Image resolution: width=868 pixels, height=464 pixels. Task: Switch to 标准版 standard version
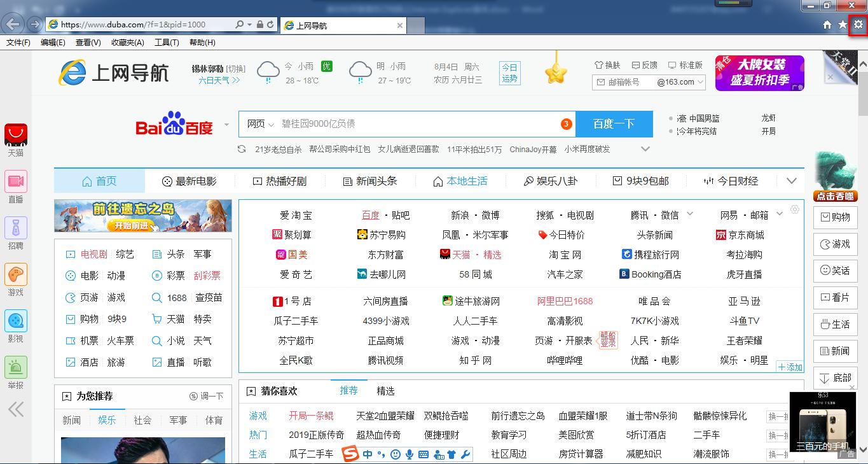pyautogui.click(x=685, y=65)
